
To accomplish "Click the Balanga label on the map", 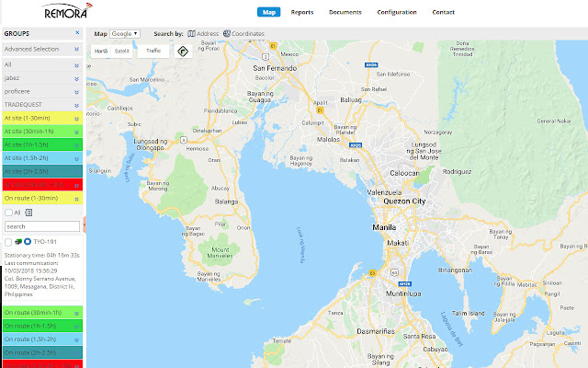I will pos(227,201).
